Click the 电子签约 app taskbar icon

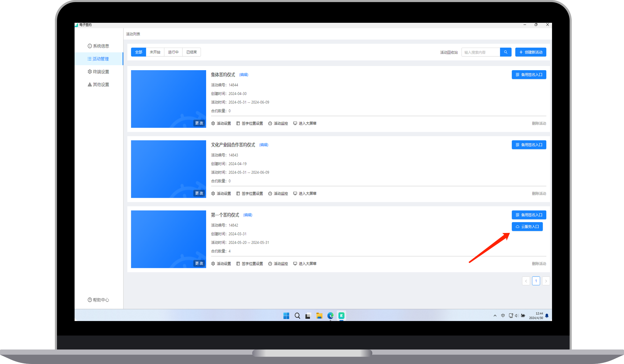point(342,316)
